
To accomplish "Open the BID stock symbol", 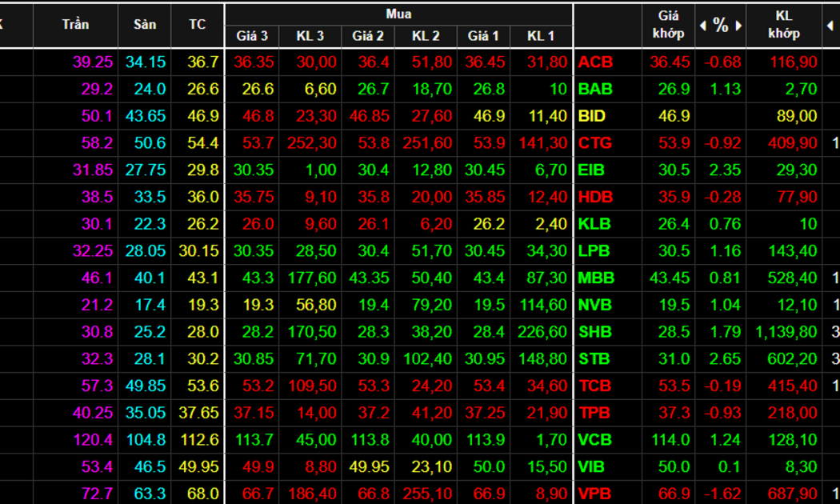I will pyautogui.click(x=591, y=116).
